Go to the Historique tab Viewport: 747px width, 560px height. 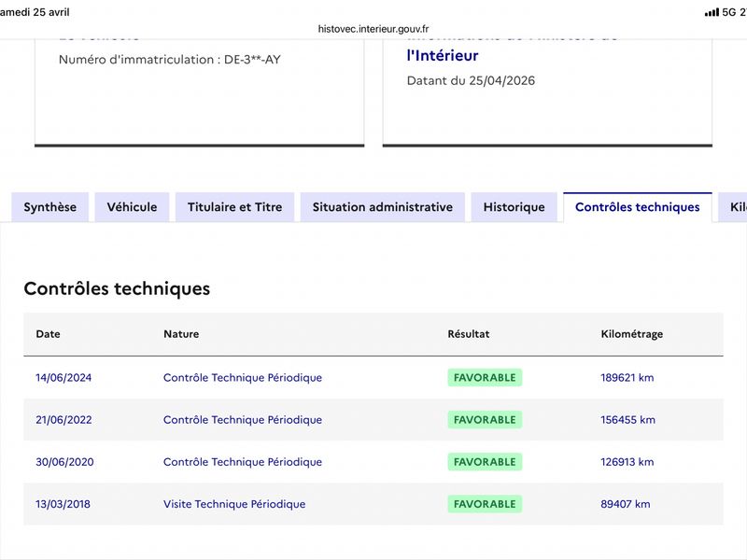[514, 207]
